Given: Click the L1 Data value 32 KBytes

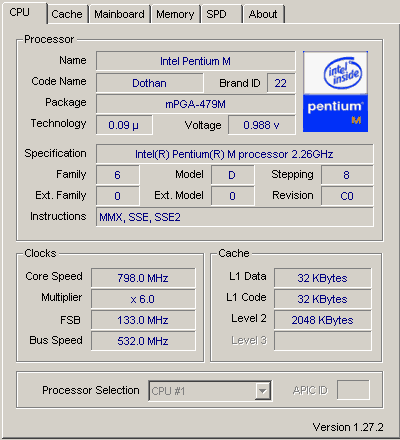Looking at the screenshot, I should [x=323, y=278].
